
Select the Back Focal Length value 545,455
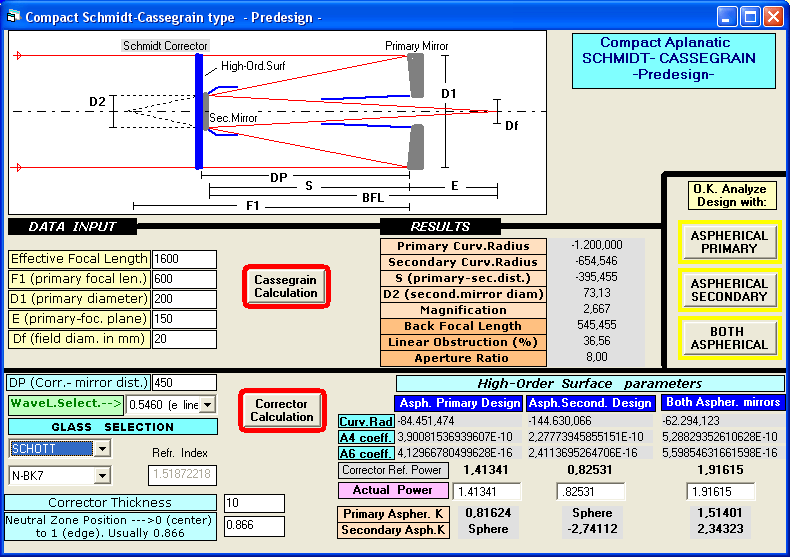[597, 325]
